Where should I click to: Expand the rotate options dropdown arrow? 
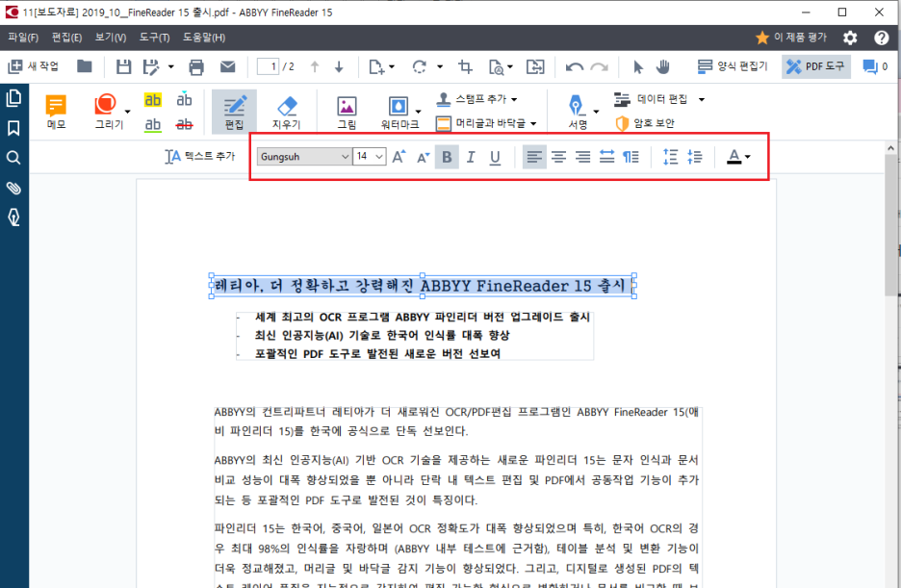pos(440,67)
